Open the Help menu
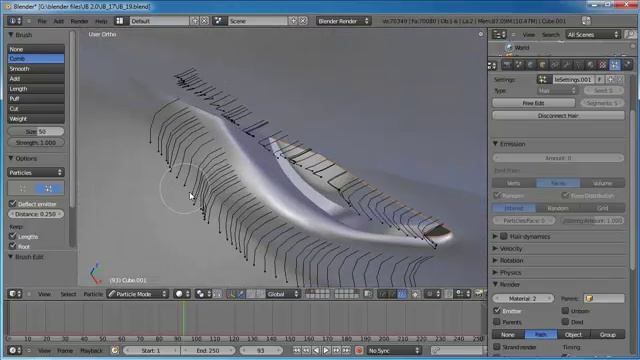This screenshot has height=360, width=640. pyautogui.click(x=101, y=21)
